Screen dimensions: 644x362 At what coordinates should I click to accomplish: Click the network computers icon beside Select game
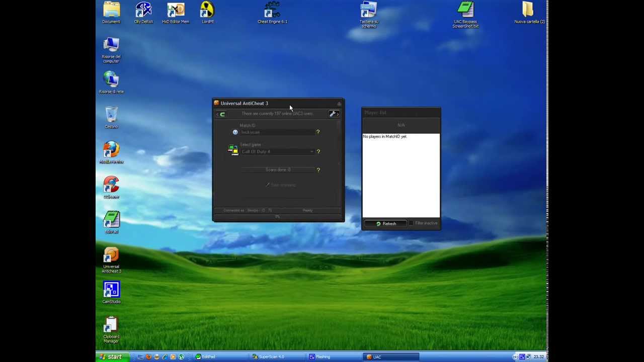click(232, 150)
